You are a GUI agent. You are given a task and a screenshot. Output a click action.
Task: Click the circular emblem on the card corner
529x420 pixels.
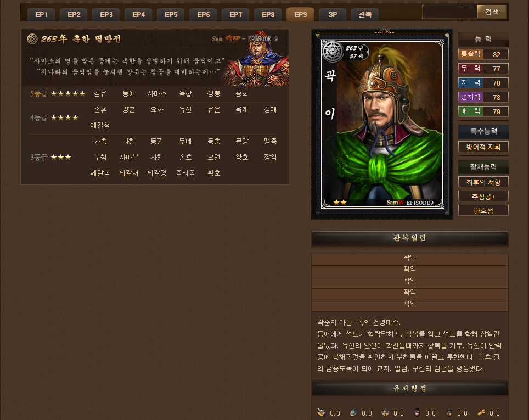(x=333, y=52)
